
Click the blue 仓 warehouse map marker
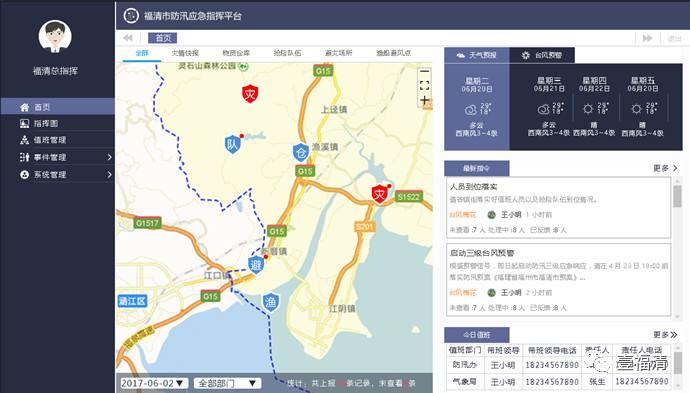(x=301, y=152)
